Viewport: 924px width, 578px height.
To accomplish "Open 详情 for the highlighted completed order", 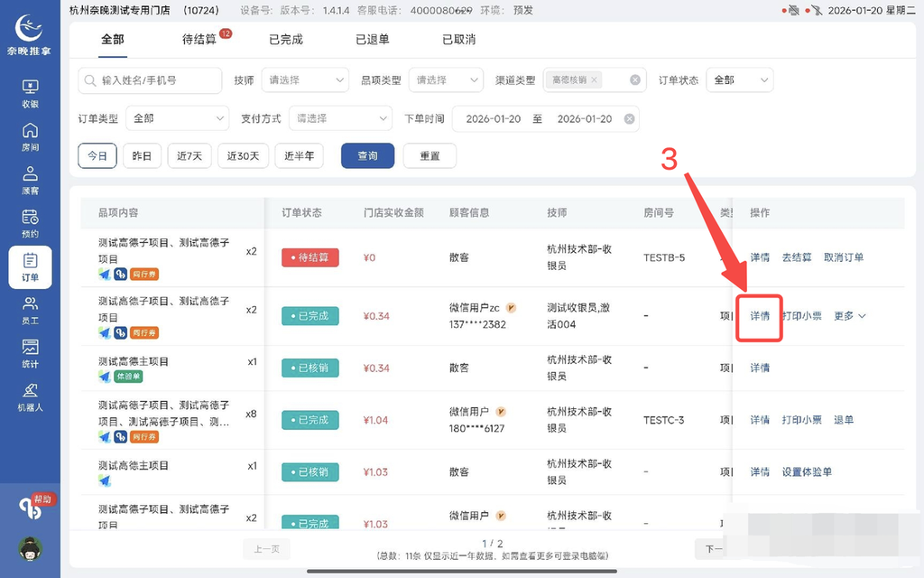I will pos(759,316).
